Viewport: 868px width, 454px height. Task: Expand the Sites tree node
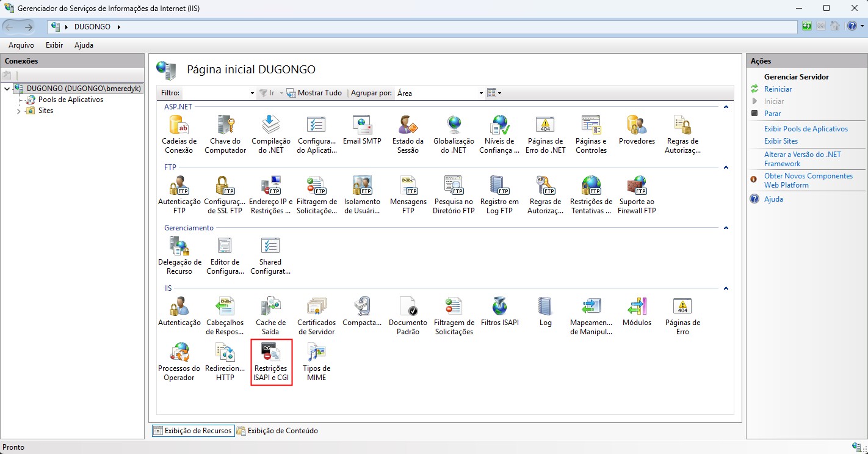pos(19,111)
